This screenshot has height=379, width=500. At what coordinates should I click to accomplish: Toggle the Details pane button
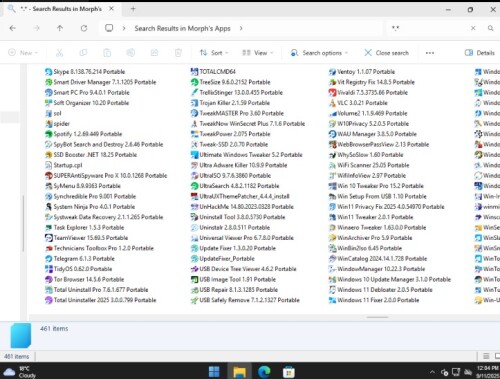click(x=480, y=53)
